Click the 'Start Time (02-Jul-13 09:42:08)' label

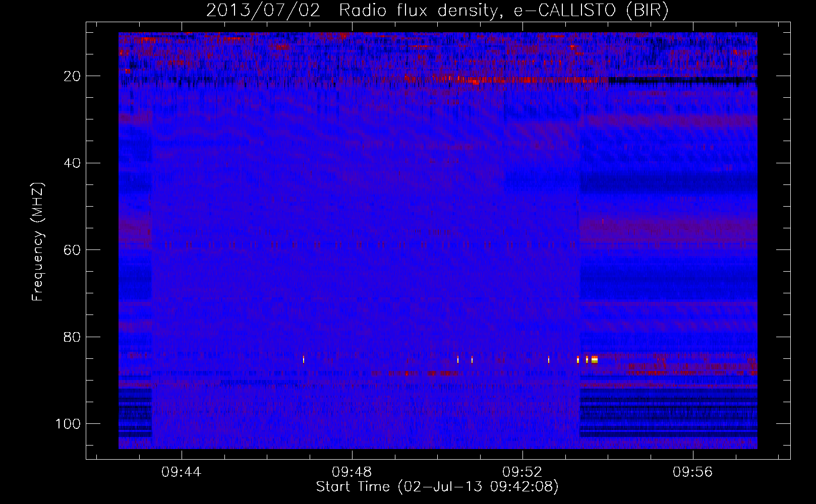(x=437, y=487)
